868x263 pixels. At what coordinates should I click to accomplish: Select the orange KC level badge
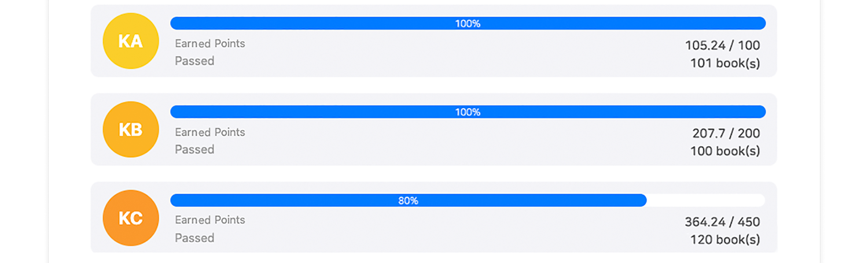pos(131,218)
